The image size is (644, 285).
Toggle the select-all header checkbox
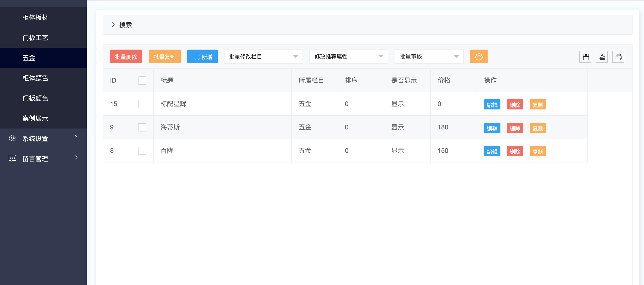(142, 80)
